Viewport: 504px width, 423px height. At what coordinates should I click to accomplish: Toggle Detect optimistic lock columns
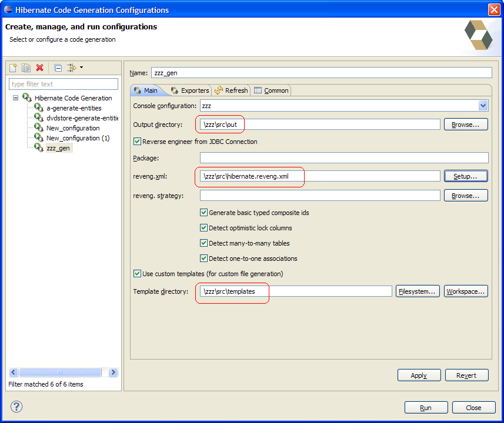[203, 228]
